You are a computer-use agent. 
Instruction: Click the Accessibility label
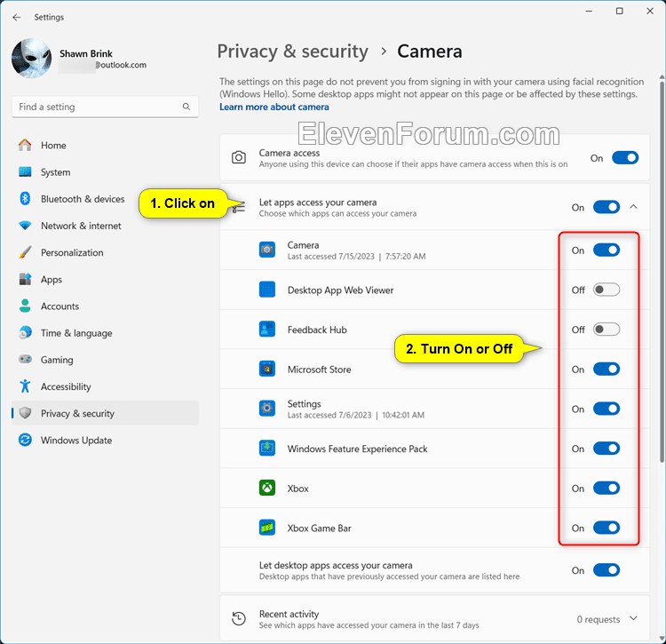pos(66,386)
